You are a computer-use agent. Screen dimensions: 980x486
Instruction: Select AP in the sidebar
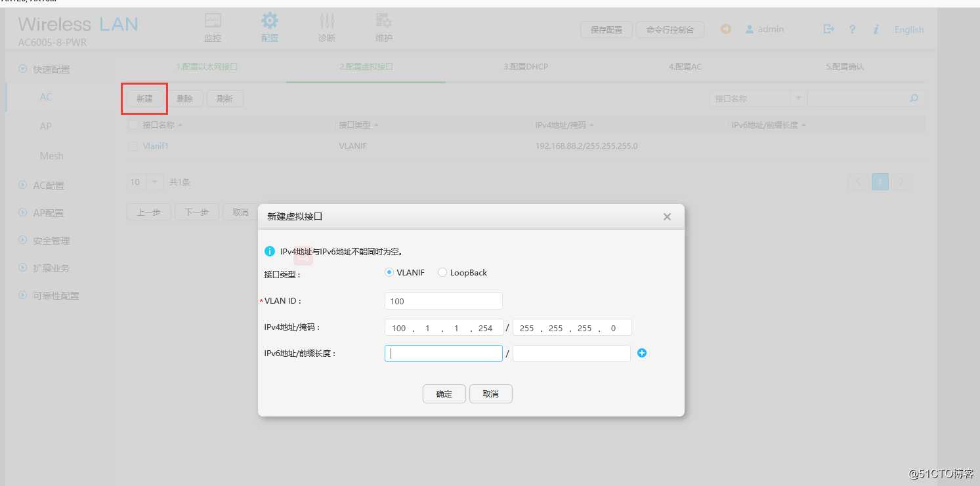pyautogui.click(x=46, y=126)
